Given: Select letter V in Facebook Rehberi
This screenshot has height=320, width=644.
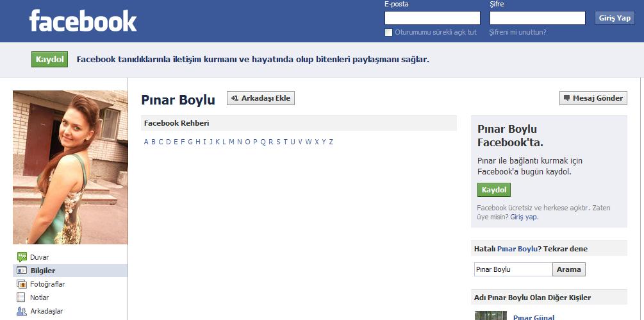Looking at the screenshot, I should pos(301,142).
